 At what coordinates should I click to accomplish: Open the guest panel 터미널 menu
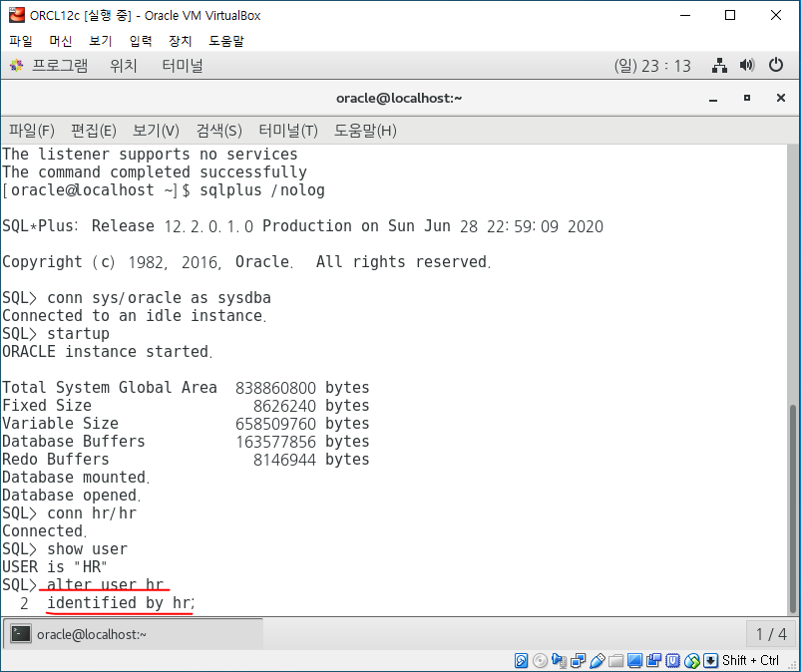coord(183,66)
